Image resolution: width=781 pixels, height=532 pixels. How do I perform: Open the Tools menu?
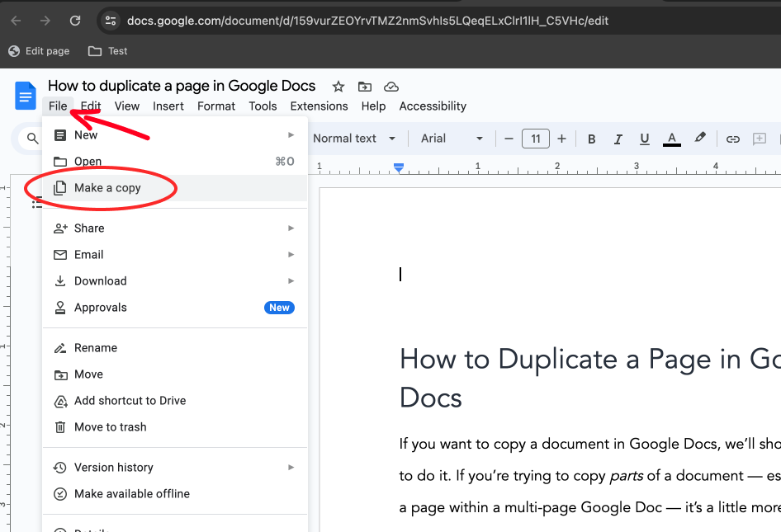(x=263, y=106)
